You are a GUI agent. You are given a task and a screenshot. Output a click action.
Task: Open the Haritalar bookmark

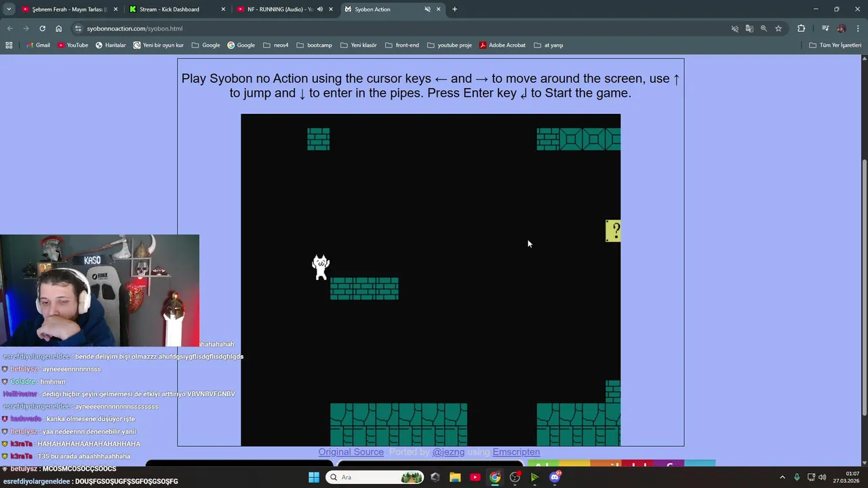point(111,45)
